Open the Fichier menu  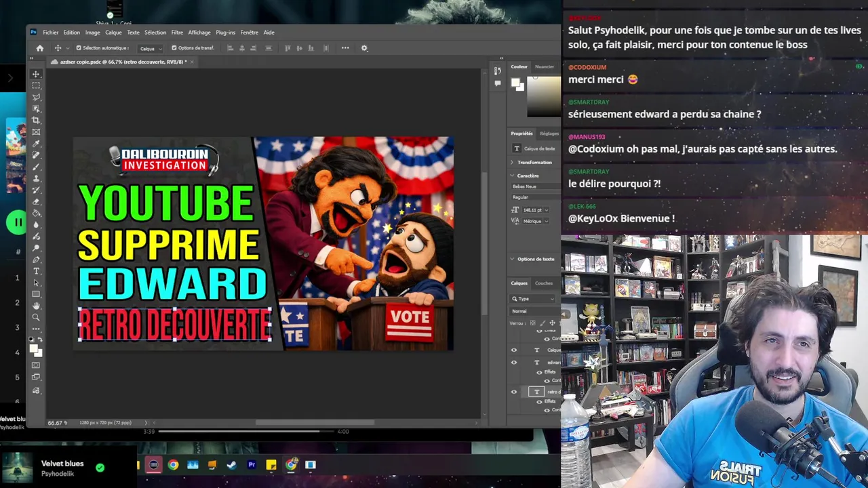click(x=51, y=33)
